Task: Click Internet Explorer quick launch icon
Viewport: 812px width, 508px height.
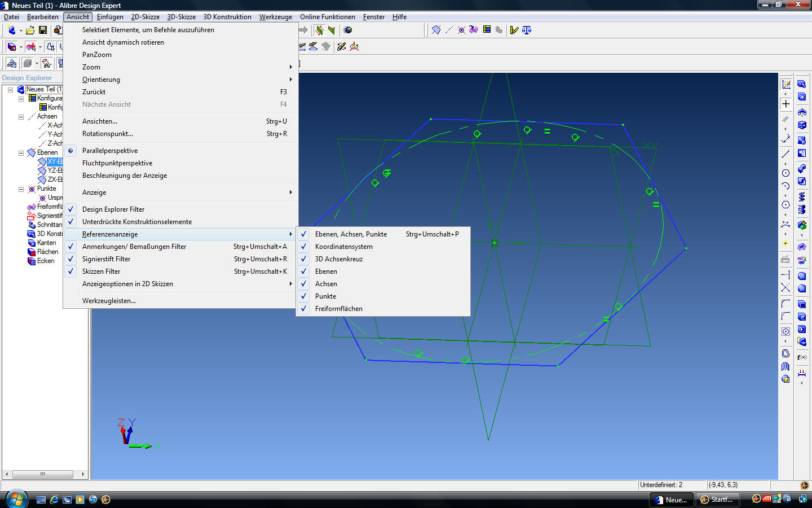Action: (x=54, y=500)
